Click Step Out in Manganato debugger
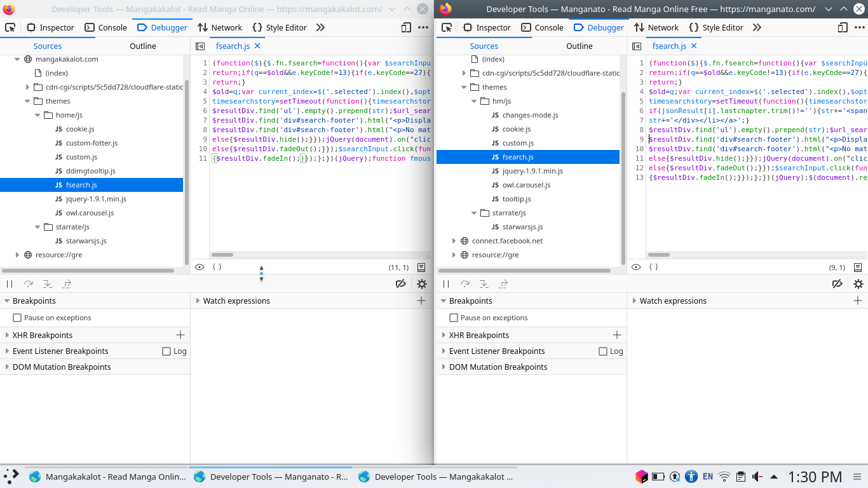868x488 pixels. (x=503, y=284)
